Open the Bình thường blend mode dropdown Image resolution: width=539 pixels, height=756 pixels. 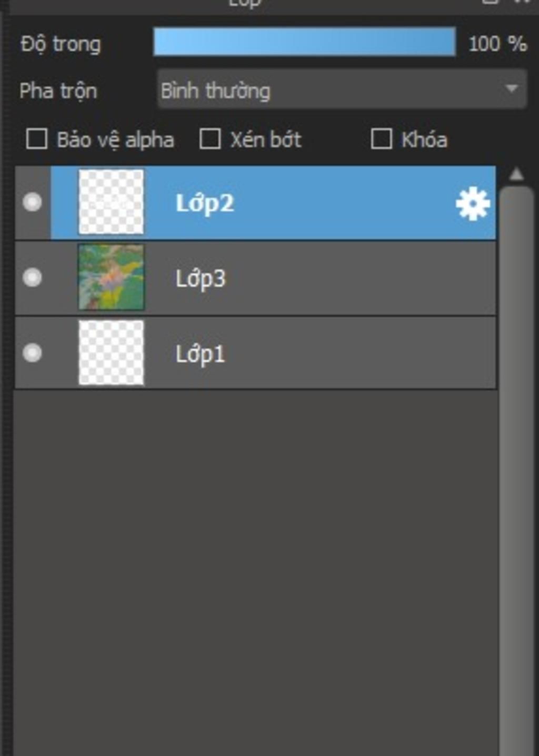(342, 89)
